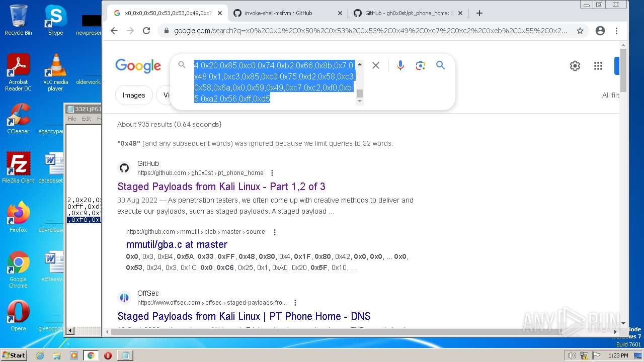Screen dimensions: 644x362
Task: Switch to the gh0x0st/pt_phone_home tab
Action: [408, 13]
